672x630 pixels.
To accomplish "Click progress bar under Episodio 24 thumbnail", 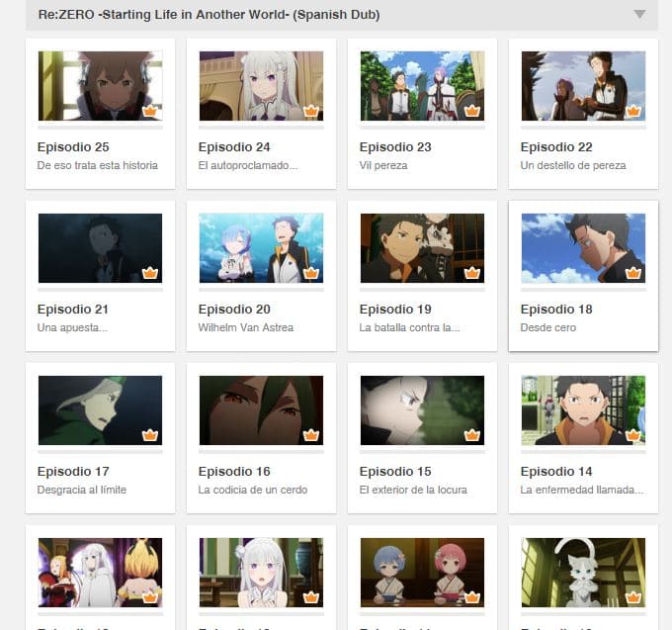I will click(262, 128).
